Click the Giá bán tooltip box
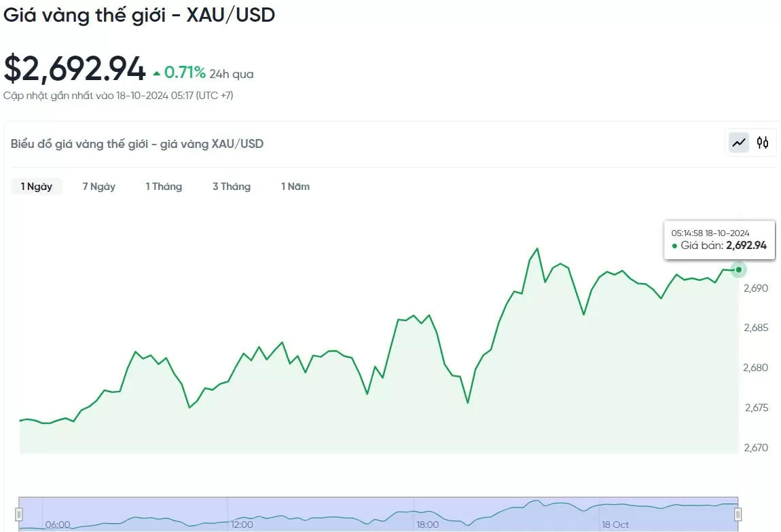The width and height of the screenshot is (781, 532). click(x=719, y=240)
